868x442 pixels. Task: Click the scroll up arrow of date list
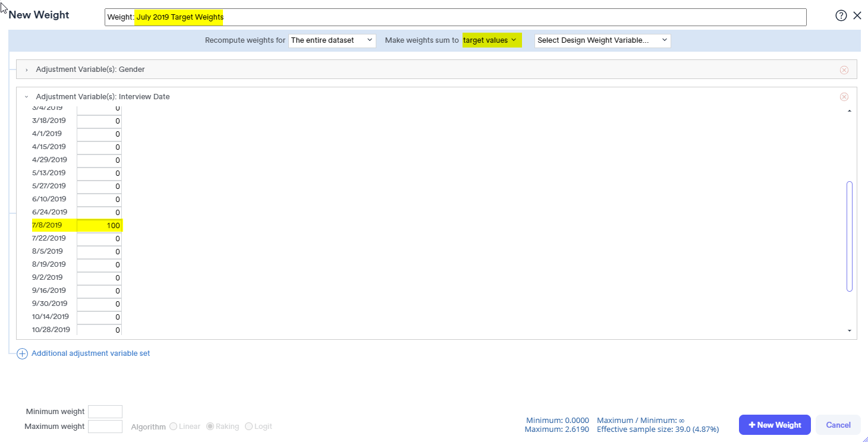point(850,110)
